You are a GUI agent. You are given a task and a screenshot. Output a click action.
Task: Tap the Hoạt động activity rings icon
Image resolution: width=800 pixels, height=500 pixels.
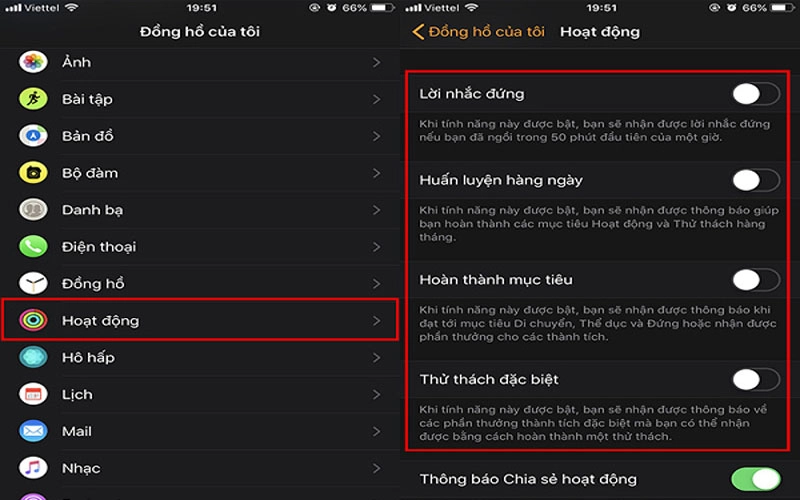click(33, 320)
